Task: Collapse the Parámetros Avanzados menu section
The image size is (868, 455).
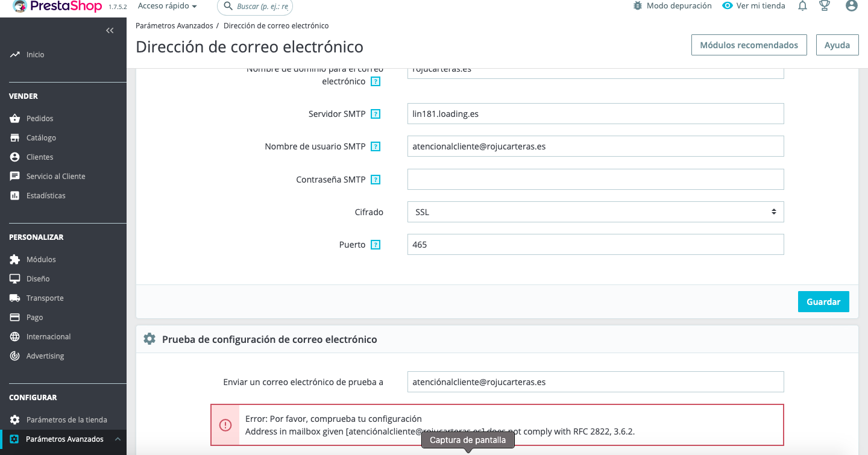Action: (118, 439)
